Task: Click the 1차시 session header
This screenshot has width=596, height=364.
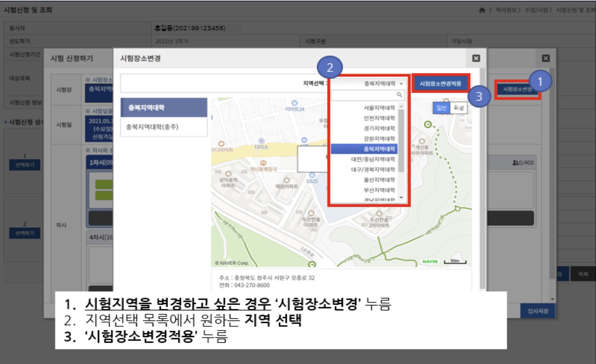Action: (100, 162)
